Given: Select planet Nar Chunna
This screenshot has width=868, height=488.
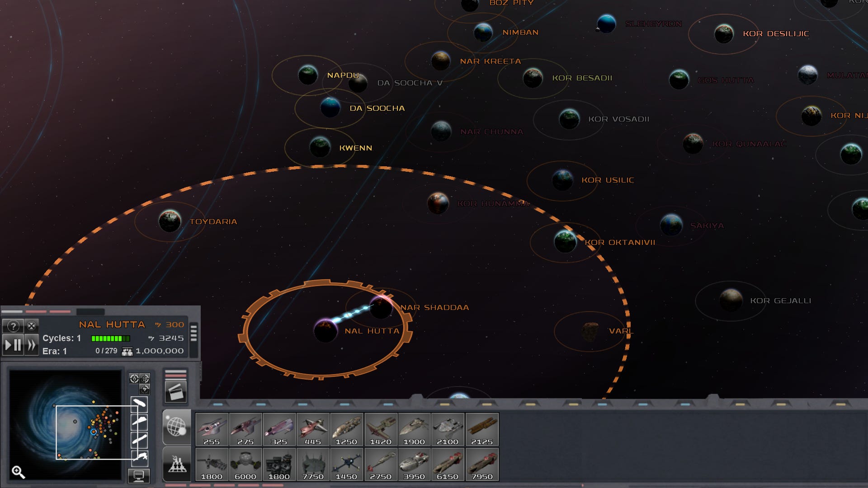Looking at the screenshot, I should 441,131.
